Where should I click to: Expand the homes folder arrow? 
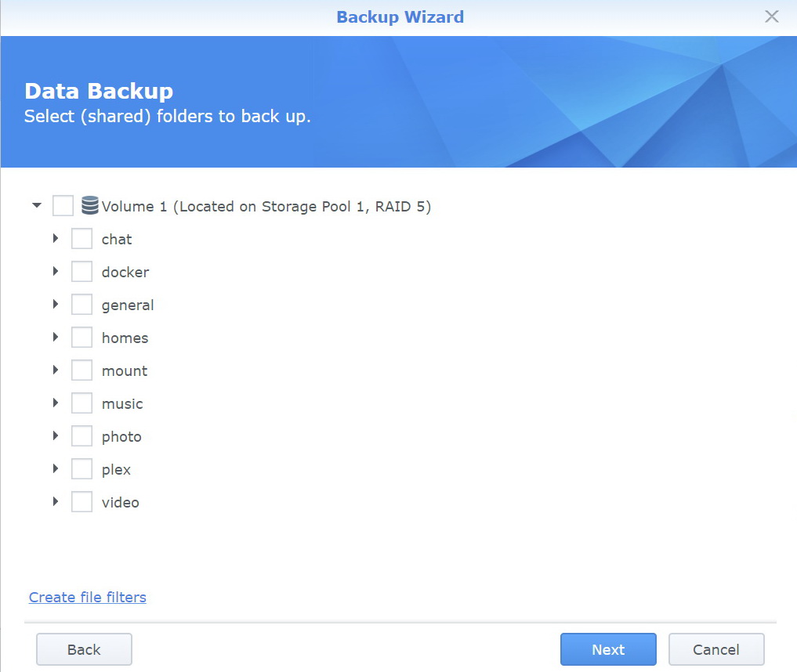[56, 337]
